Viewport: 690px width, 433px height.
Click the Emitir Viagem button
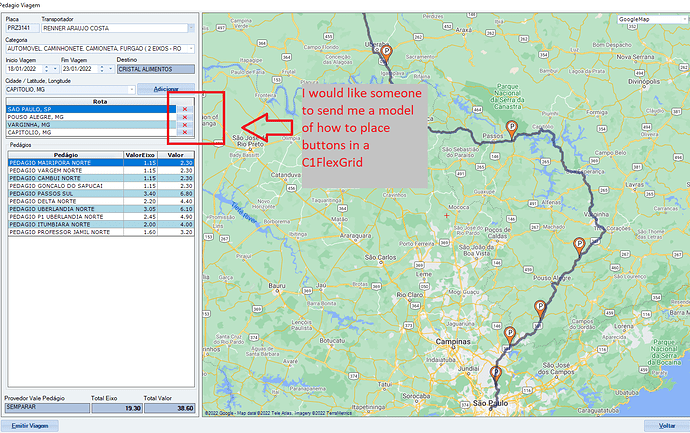pos(30,426)
